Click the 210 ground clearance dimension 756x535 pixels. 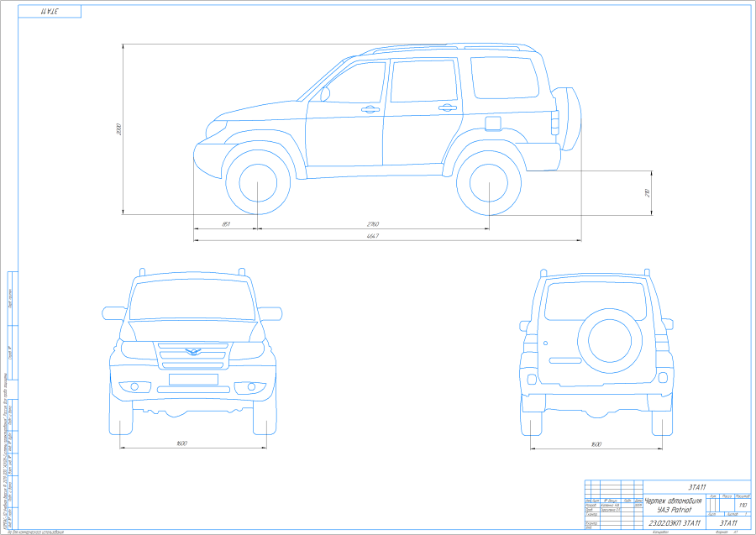647,192
